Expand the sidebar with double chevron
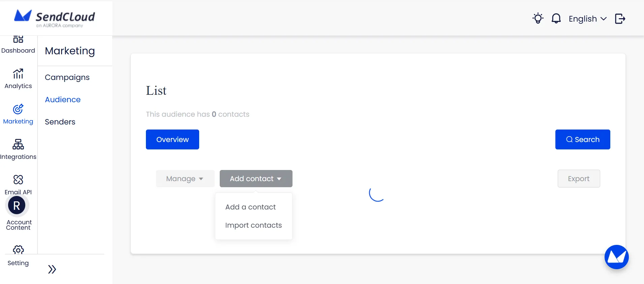644x284 pixels. point(52,269)
